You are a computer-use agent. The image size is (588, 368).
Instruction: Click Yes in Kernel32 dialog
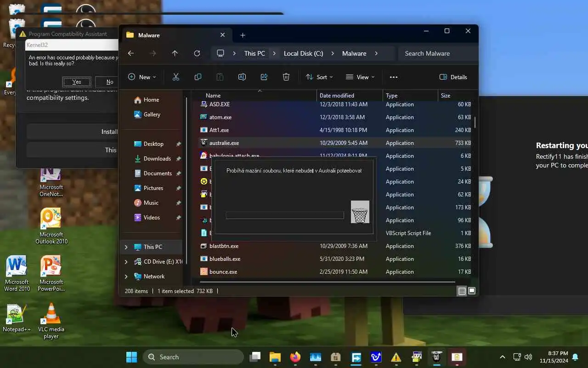[77, 82]
